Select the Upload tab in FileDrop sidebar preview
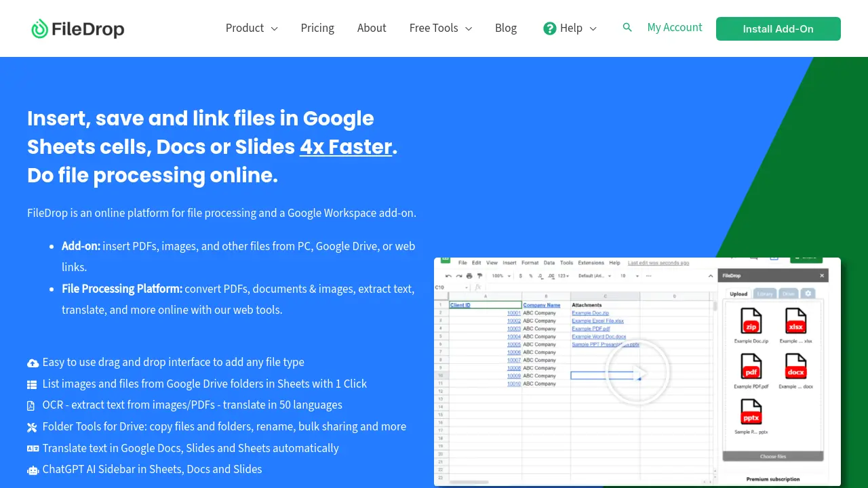The height and width of the screenshot is (488, 868). pos(738,293)
